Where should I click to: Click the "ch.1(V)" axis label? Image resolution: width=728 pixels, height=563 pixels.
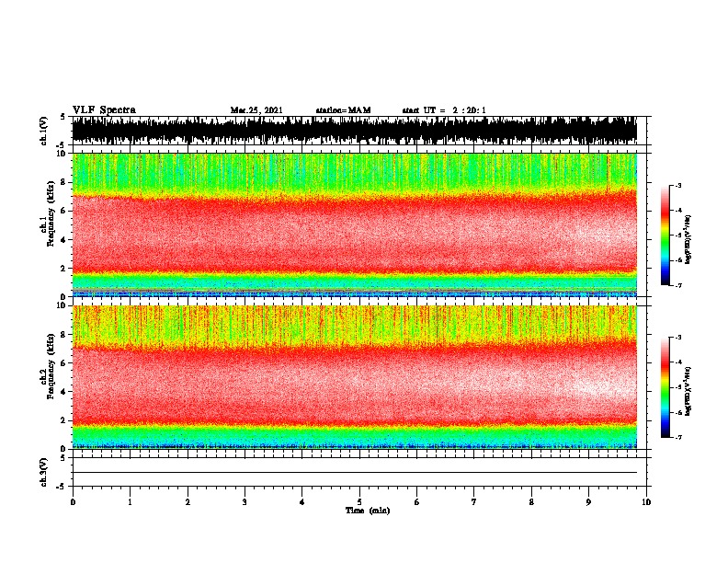[44, 131]
